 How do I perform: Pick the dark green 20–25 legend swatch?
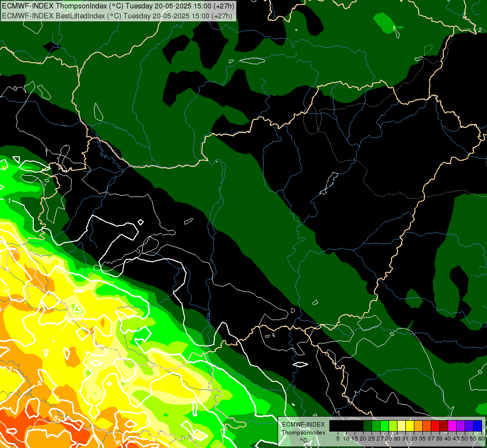click(368, 426)
